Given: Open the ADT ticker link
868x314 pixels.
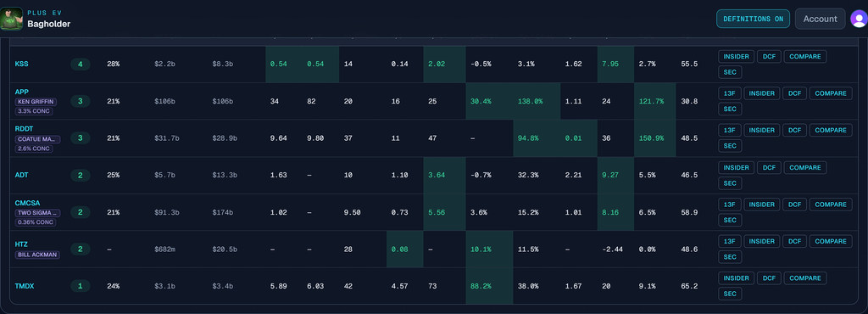Looking at the screenshot, I should pos(21,175).
